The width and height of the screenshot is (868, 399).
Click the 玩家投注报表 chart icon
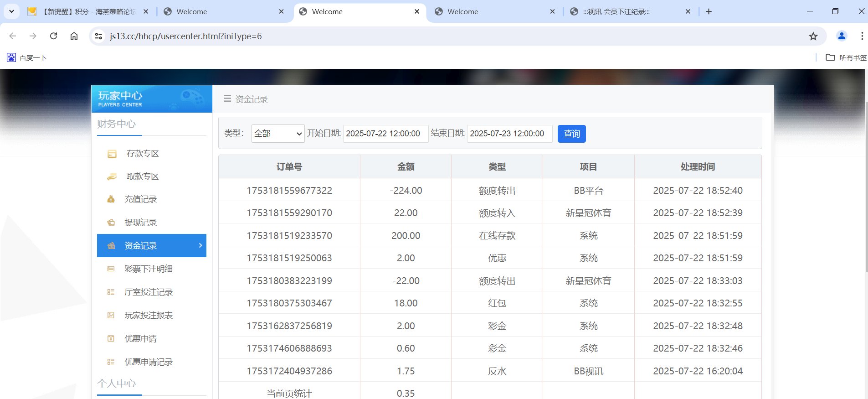pyautogui.click(x=111, y=316)
